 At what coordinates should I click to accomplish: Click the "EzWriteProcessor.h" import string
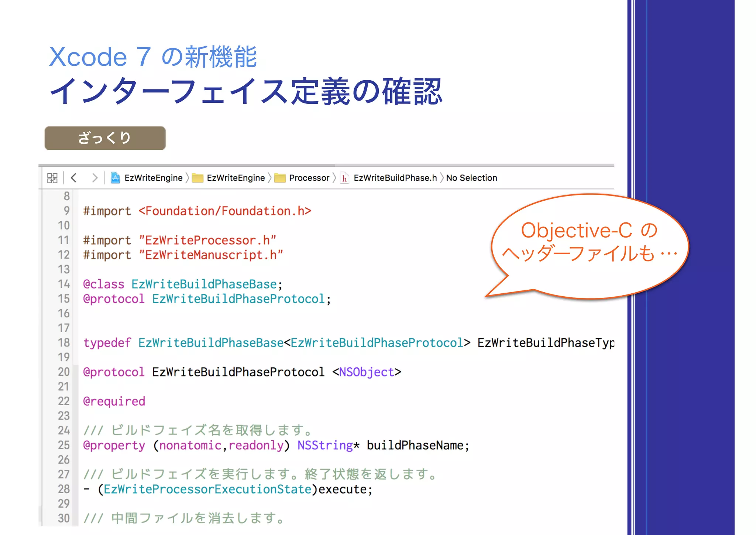tap(207, 240)
